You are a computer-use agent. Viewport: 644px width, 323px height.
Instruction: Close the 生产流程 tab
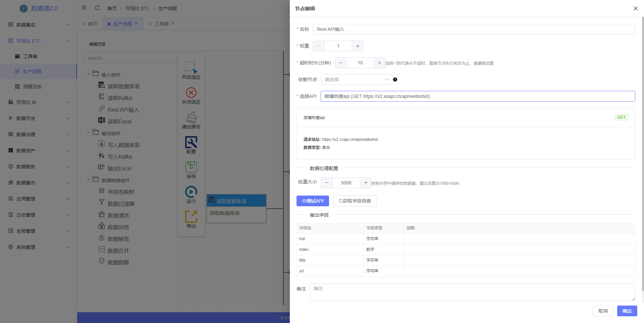(136, 23)
